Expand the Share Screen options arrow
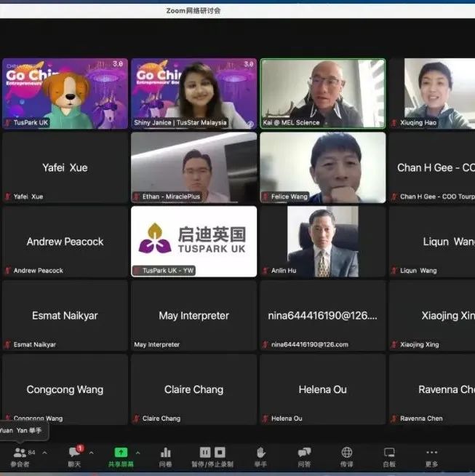The height and width of the screenshot is (476, 475). coord(137,453)
